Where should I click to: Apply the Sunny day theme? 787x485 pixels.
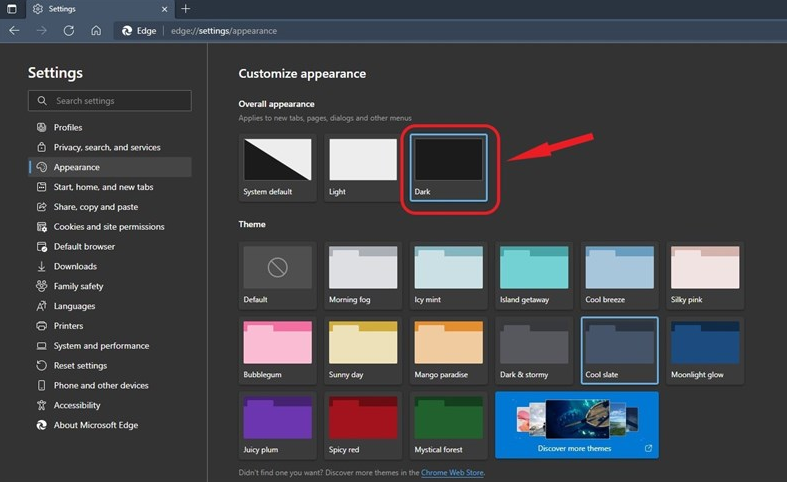tap(363, 350)
